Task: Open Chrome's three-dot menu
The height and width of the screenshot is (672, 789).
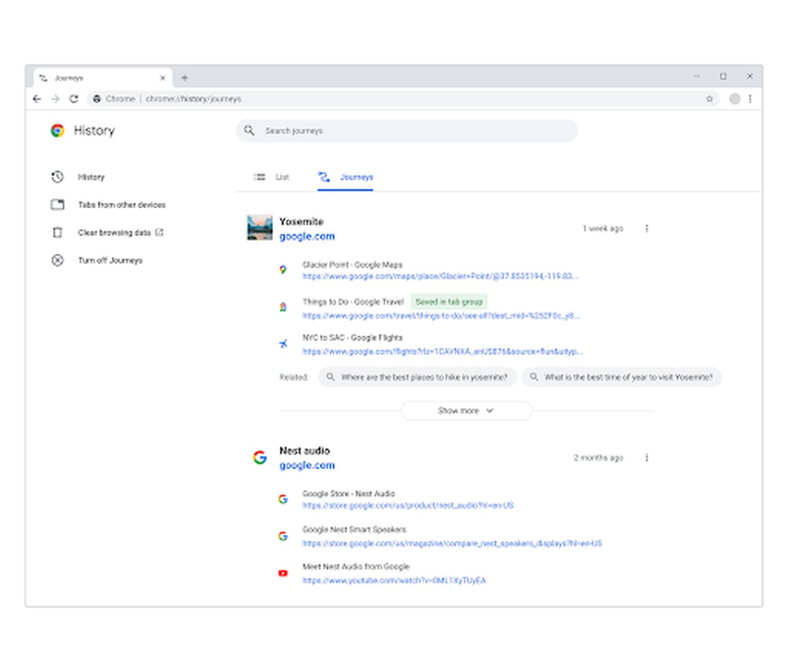Action: pos(750,99)
